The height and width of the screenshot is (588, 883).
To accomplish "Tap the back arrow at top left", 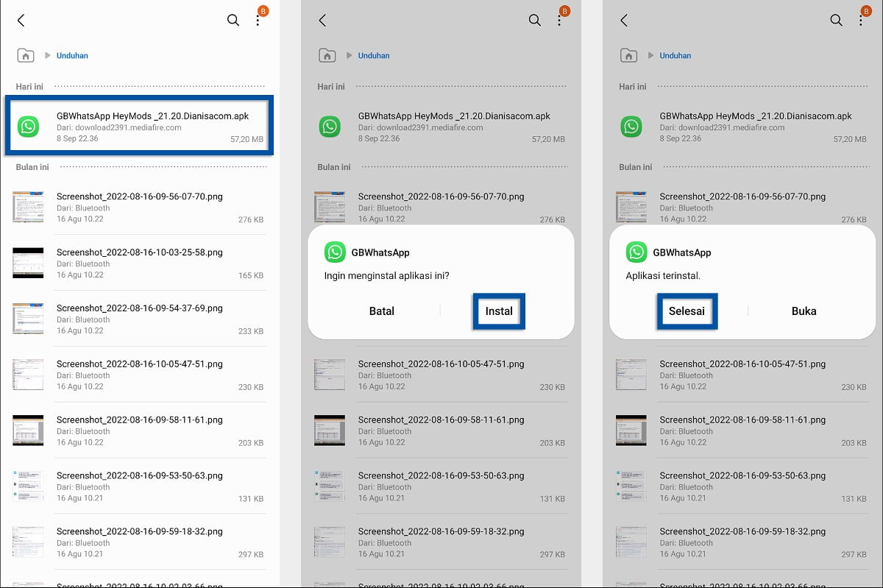I will [x=21, y=21].
